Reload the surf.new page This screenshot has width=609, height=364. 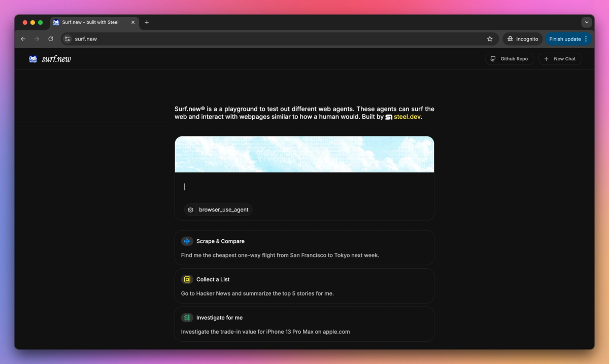[51, 39]
